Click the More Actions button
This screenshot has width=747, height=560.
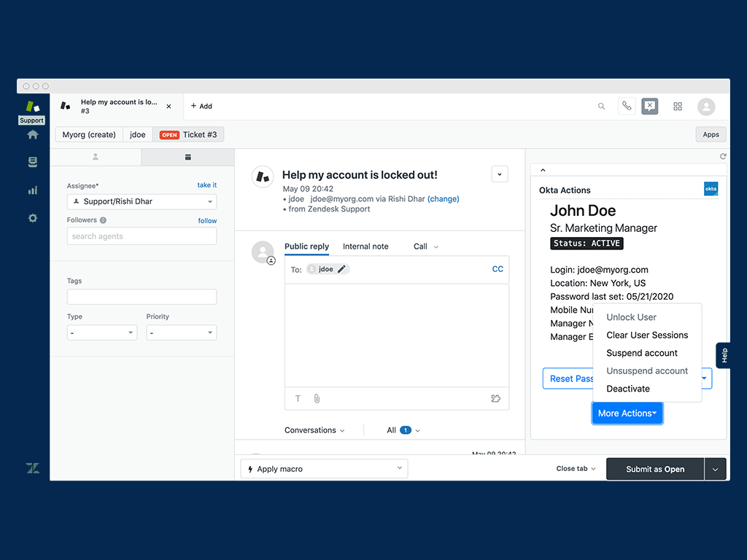pos(627,413)
